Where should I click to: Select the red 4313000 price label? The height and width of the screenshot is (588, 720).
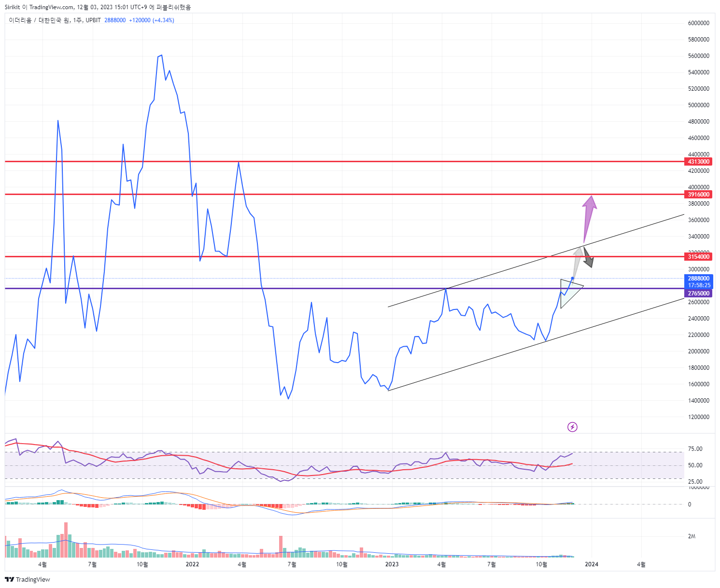click(699, 162)
